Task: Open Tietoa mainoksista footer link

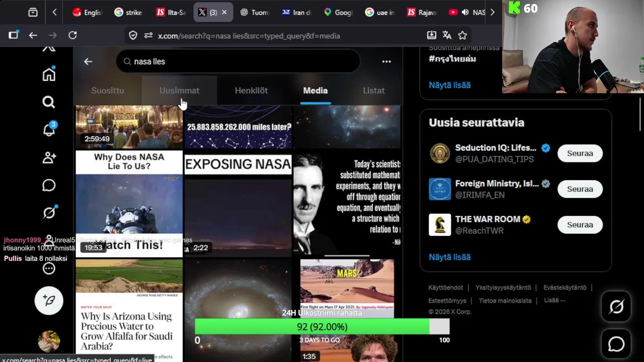Action: pos(505,301)
